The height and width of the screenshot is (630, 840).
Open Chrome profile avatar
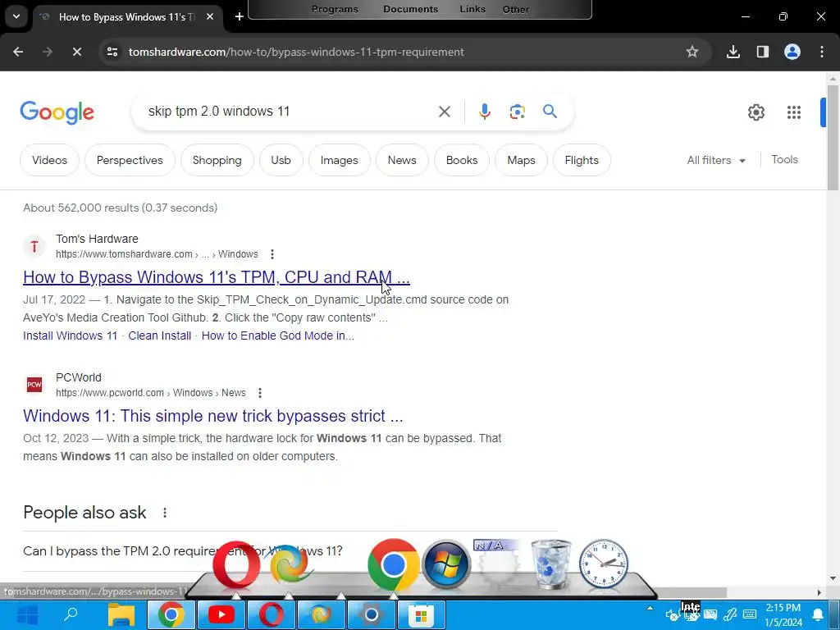click(792, 52)
